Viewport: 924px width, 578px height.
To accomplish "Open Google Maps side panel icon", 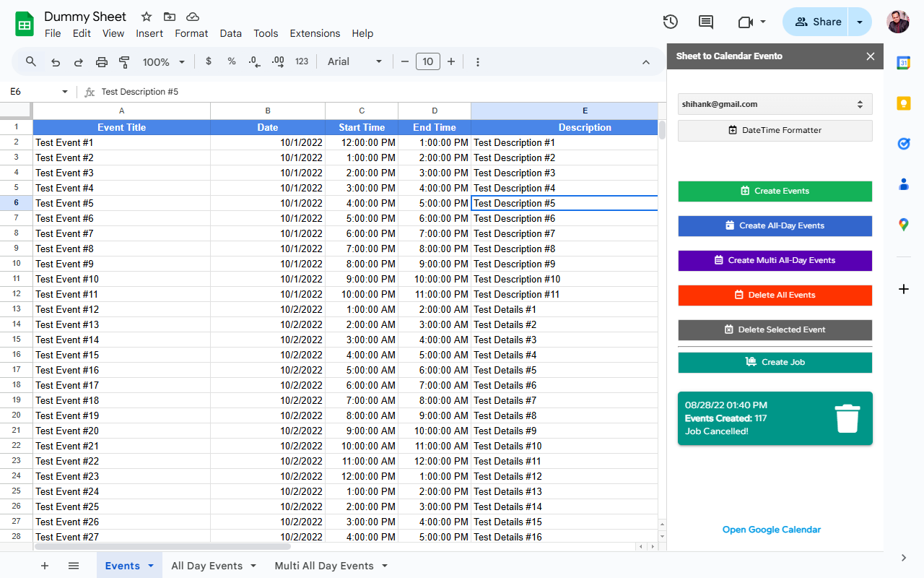I will 903,225.
